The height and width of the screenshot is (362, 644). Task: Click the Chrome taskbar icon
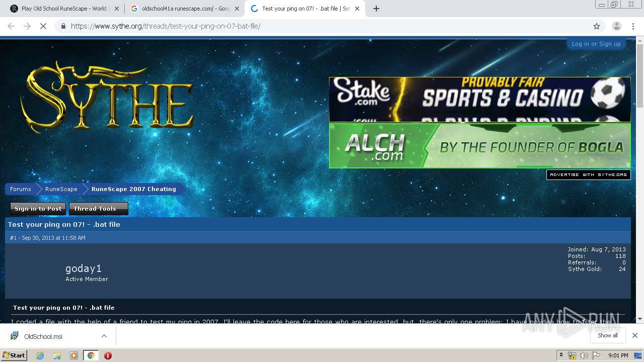91,355
